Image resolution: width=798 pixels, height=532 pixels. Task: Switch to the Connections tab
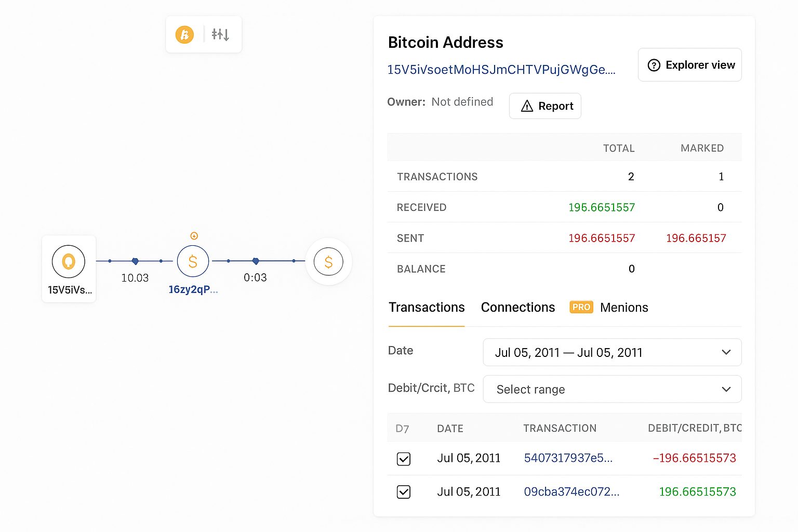517,308
